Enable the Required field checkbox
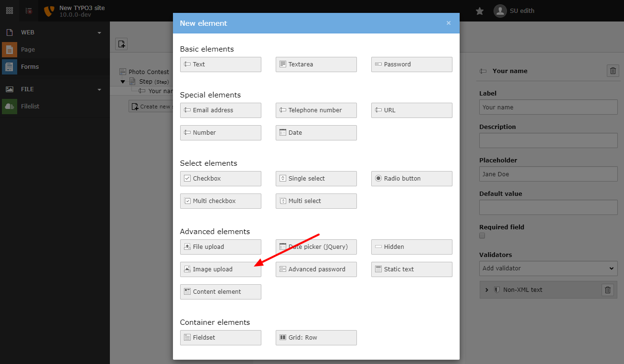 point(482,235)
